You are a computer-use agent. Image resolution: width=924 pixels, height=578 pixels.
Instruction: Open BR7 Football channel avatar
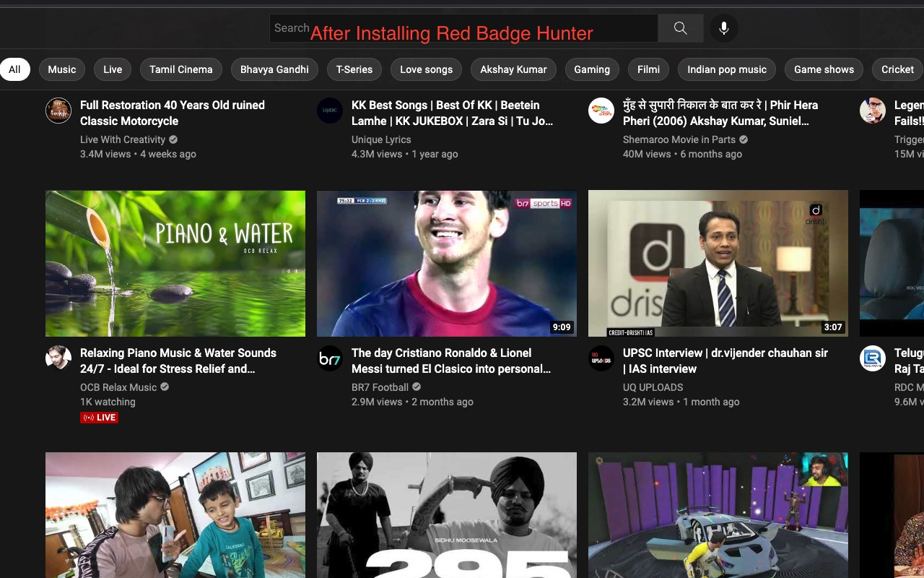(x=330, y=358)
